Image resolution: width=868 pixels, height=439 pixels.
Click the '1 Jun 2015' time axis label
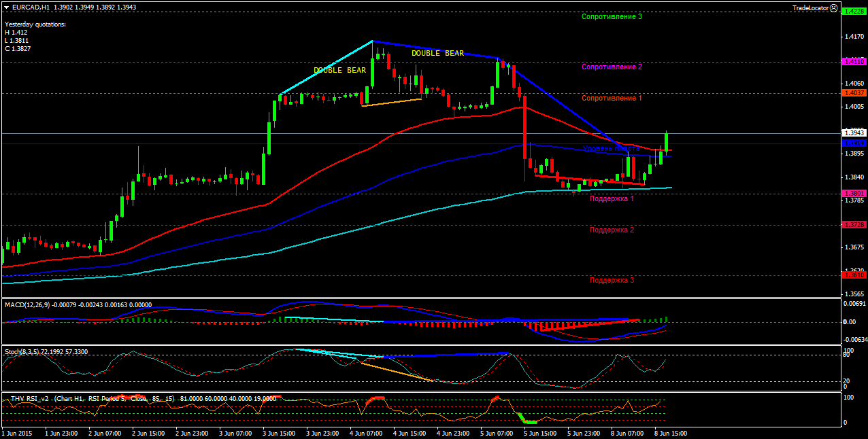[x=16, y=432]
